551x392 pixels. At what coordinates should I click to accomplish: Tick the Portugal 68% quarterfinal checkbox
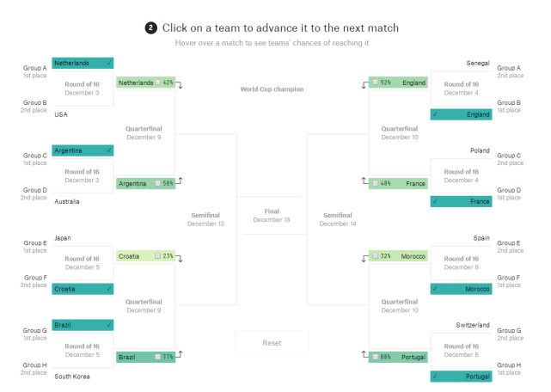pos(376,357)
